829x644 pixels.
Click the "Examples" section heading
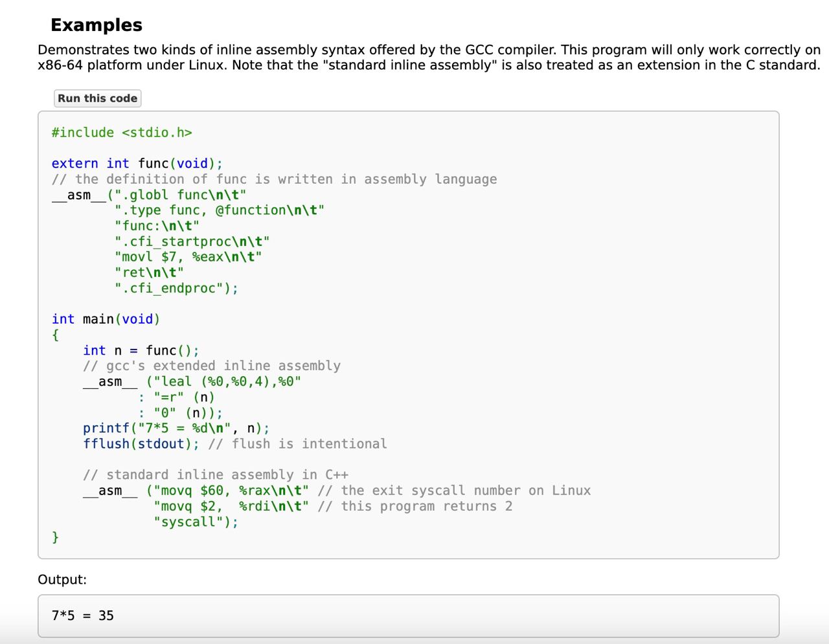[97, 25]
